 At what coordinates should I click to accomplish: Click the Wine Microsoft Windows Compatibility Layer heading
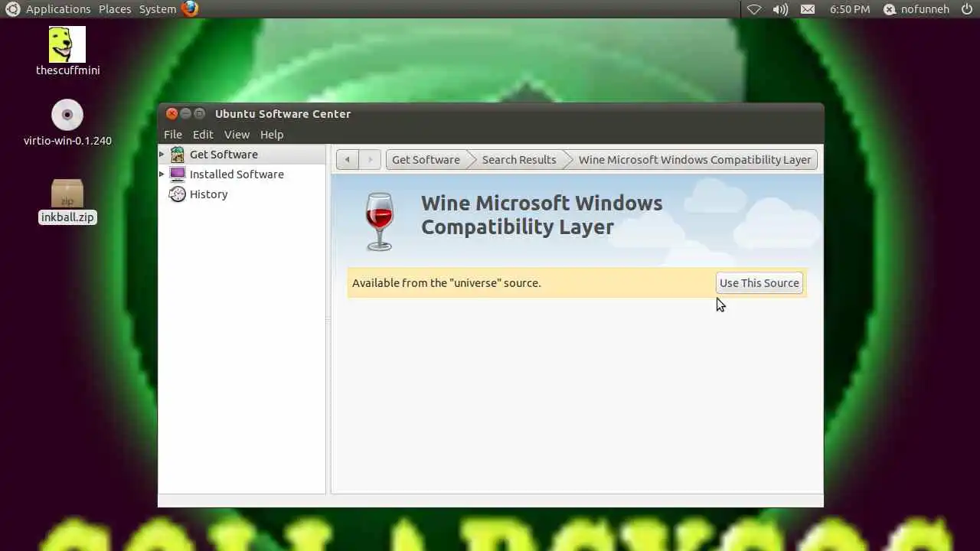tap(541, 215)
